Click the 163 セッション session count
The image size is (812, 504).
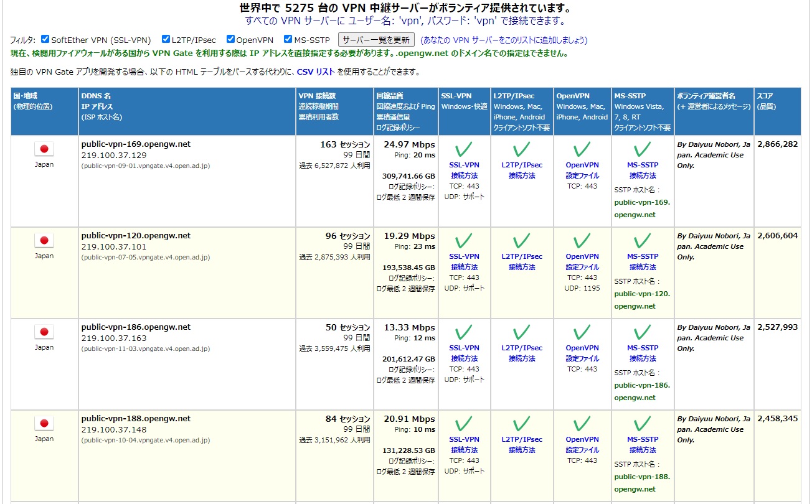[345, 144]
